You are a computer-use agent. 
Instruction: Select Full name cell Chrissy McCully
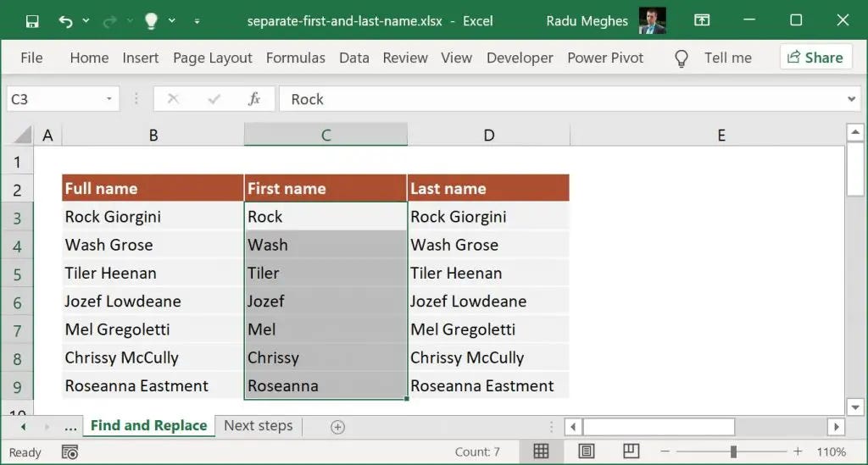153,357
